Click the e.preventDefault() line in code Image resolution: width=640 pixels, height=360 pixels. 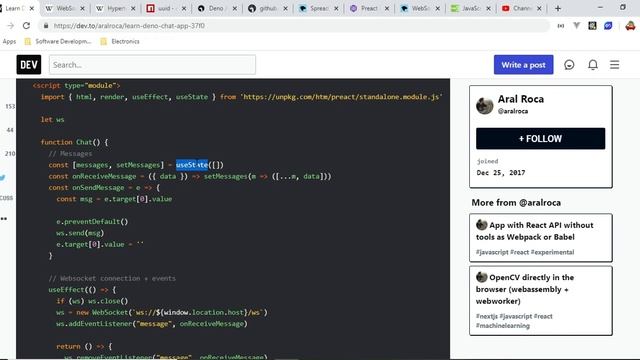click(x=92, y=222)
